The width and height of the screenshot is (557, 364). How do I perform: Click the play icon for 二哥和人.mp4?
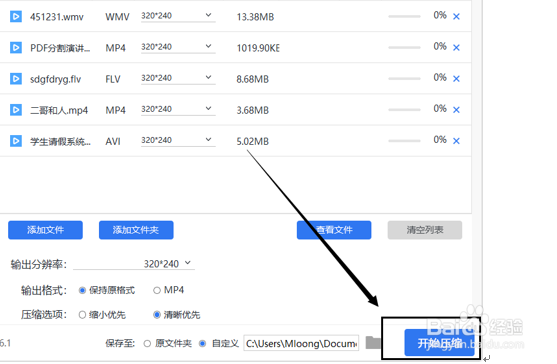16,110
